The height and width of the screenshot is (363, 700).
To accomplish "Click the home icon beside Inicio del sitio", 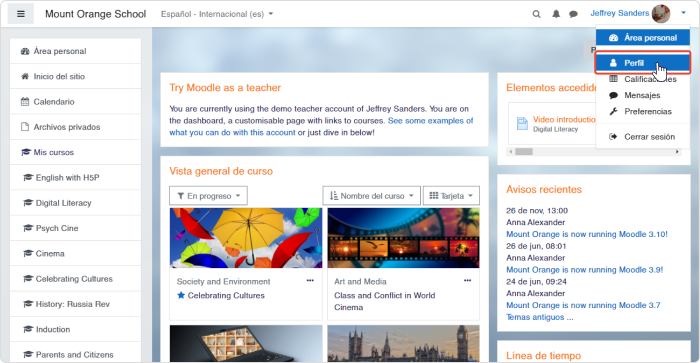I will 25,76.
